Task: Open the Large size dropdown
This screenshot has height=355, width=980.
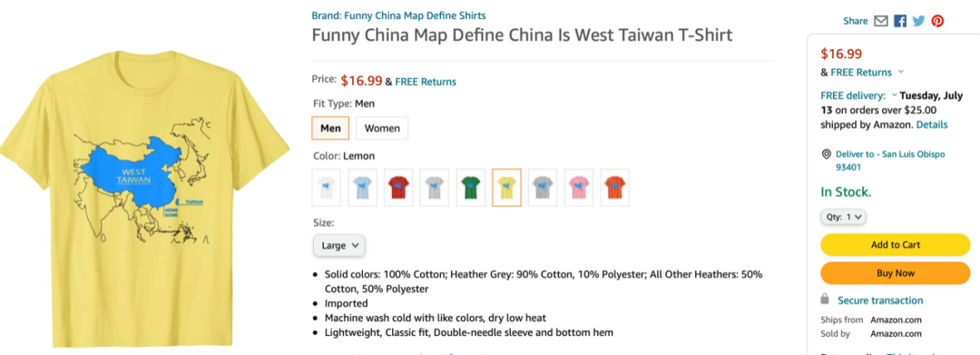Action: [x=339, y=245]
